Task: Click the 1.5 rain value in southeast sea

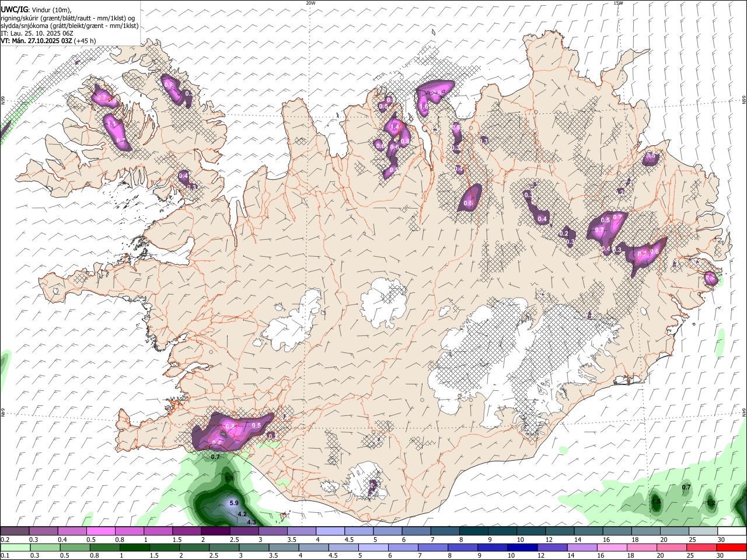Action: click(656, 502)
